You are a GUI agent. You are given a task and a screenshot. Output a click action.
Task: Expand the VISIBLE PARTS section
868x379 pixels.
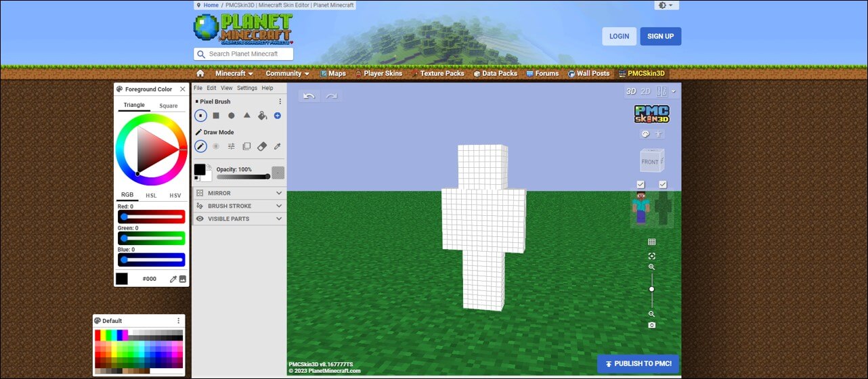point(239,219)
